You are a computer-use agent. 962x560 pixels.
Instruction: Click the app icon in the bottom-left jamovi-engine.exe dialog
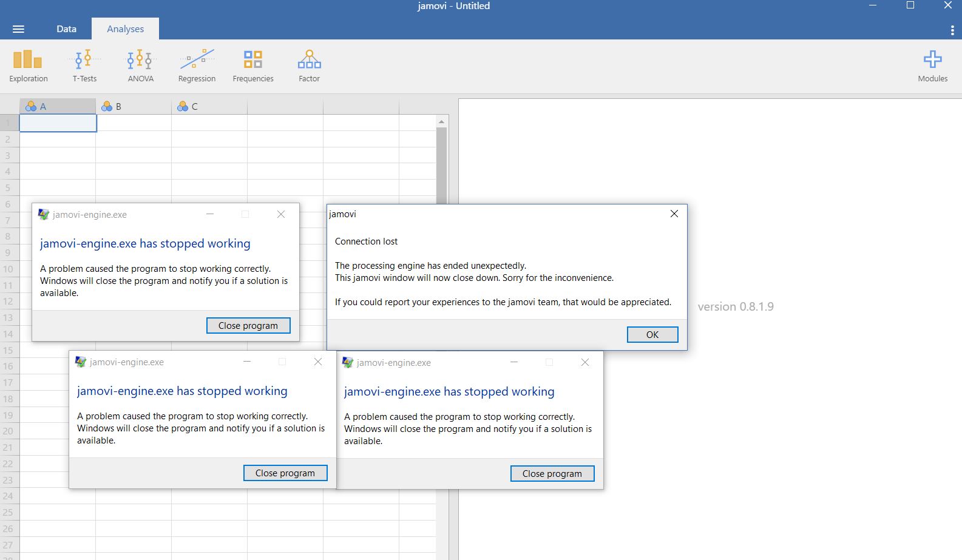[x=81, y=362]
